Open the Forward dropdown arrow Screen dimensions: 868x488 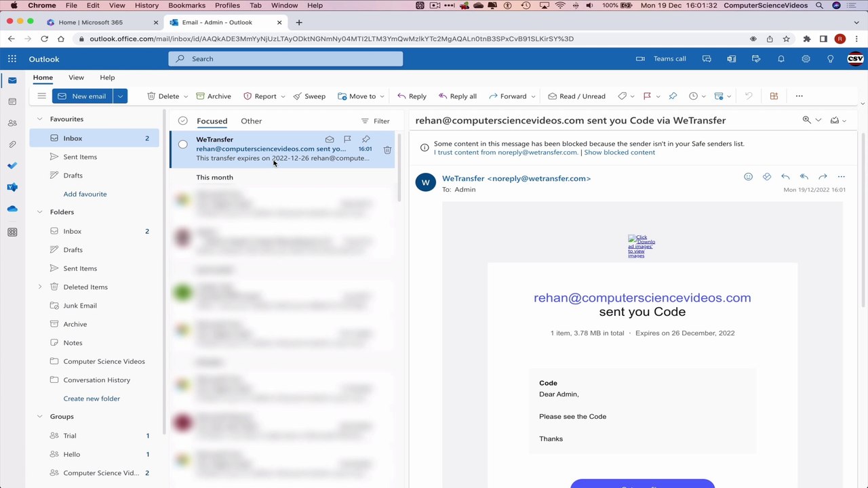tap(533, 96)
